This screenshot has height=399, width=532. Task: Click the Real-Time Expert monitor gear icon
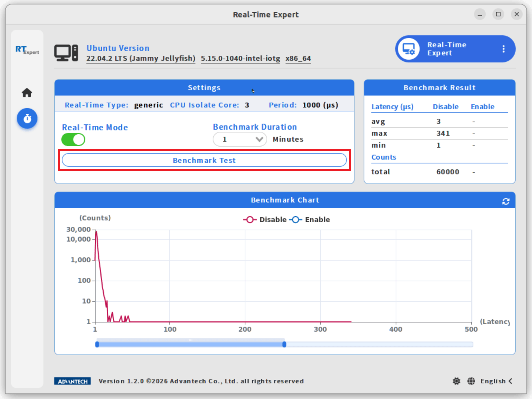408,49
